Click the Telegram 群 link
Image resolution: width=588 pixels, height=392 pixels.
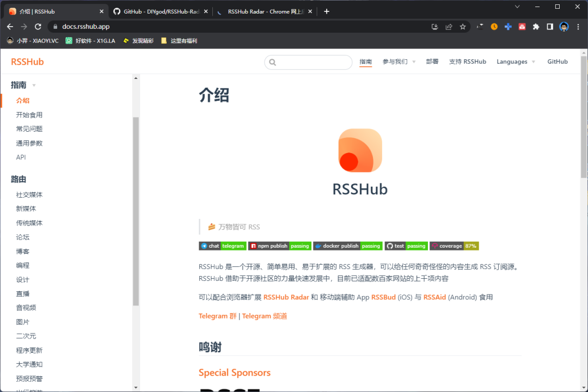tap(217, 316)
